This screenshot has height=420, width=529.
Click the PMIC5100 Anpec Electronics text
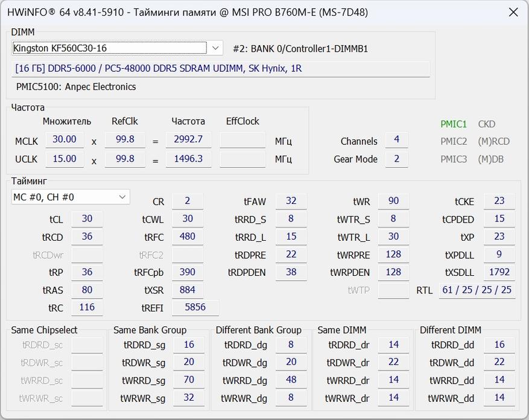tap(76, 87)
